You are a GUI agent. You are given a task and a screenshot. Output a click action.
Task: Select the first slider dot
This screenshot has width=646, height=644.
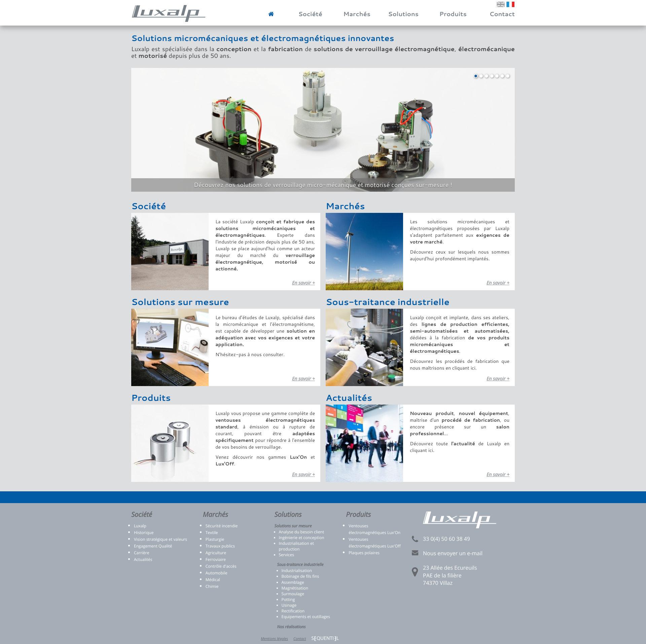476,76
